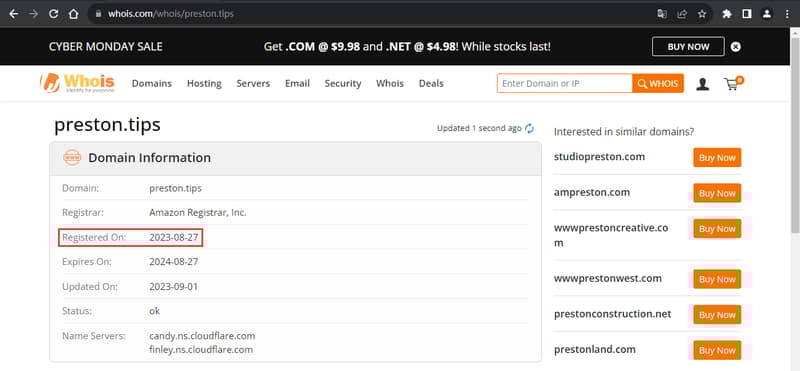The image size is (800, 371).
Task: Click the wwwprestonwest.com domain name
Action: click(608, 278)
